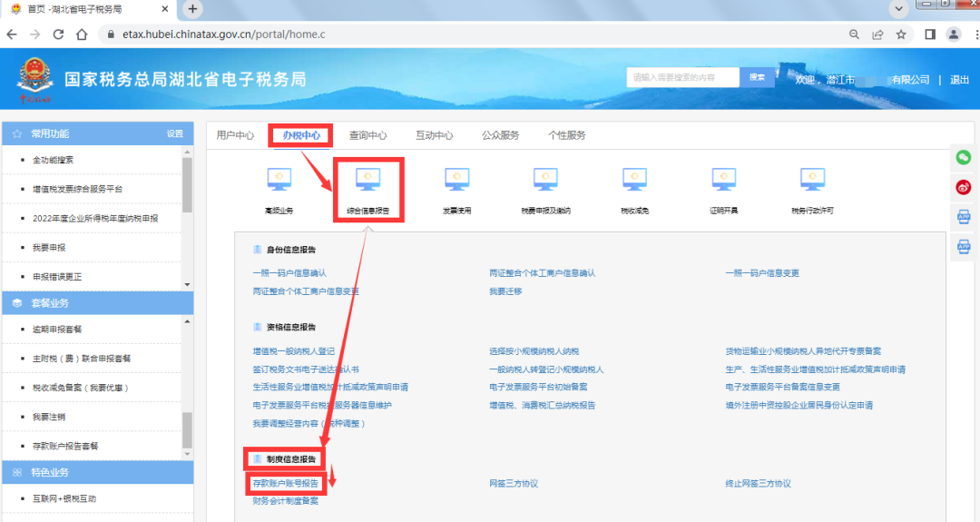The height and width of the screenshot is (522, 980).
Task: Open 增值税发票综合服务平台 in sidebar
Action: (x=77, y=189)
